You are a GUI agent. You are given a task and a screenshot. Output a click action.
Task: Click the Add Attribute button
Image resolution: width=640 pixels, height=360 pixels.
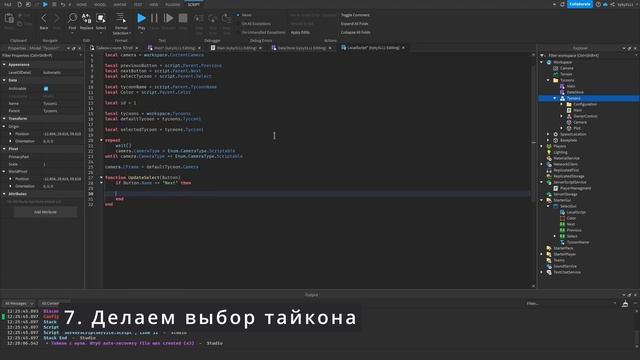click(45, 212)
